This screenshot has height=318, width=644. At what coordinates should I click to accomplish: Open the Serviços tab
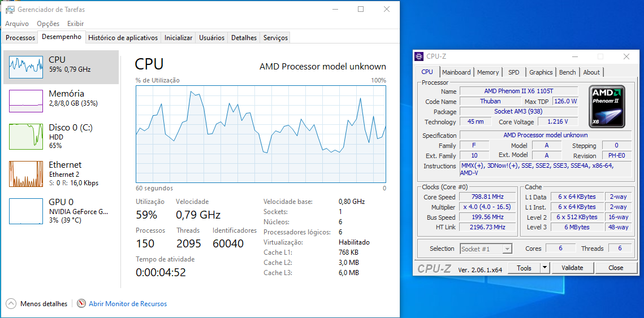pos(275,38)
